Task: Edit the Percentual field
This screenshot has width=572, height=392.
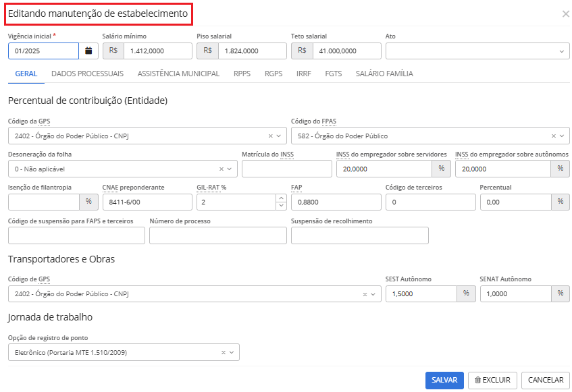Action: 515,202
